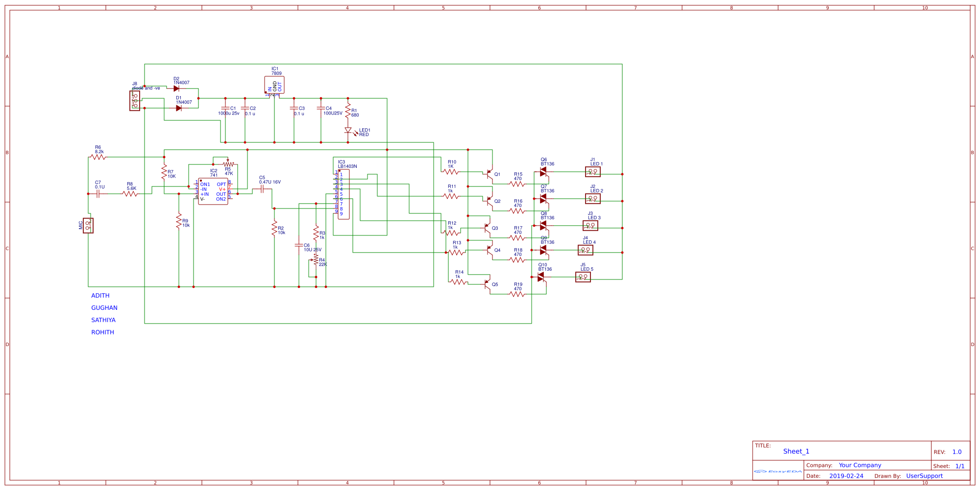Click the EasyEDA logo in title block
The width and height of the screenshot is (980, 490).
pos(778,471)
